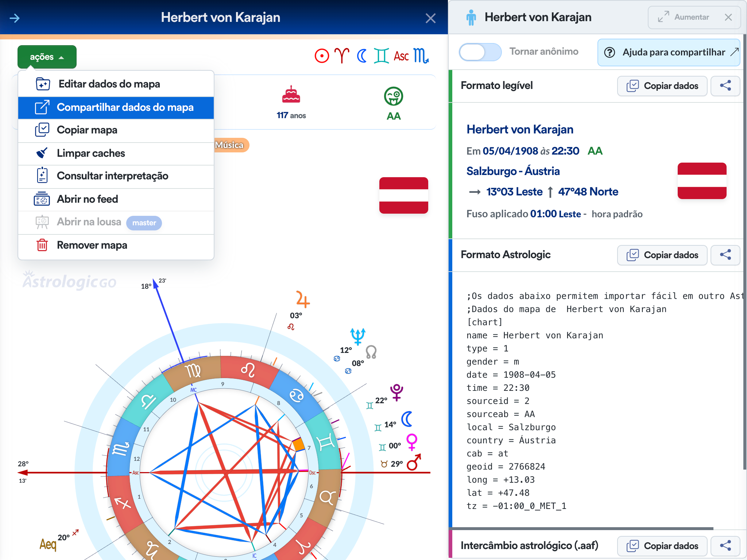Click the red Remover mapa trash icon
This screenshot has height=560, width=747.
(42, 245)
